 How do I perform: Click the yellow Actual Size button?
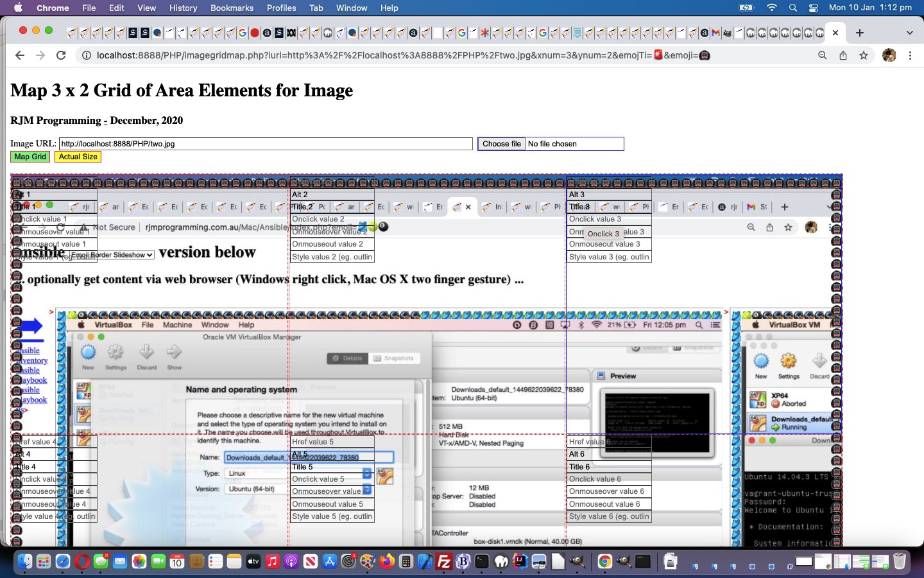[78, 157]
